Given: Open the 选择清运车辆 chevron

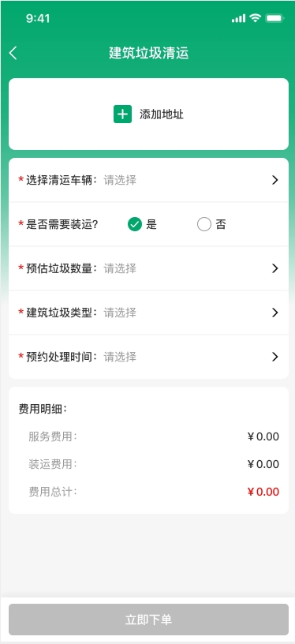Looking at the screenshot, I should (x=275, y=180).
